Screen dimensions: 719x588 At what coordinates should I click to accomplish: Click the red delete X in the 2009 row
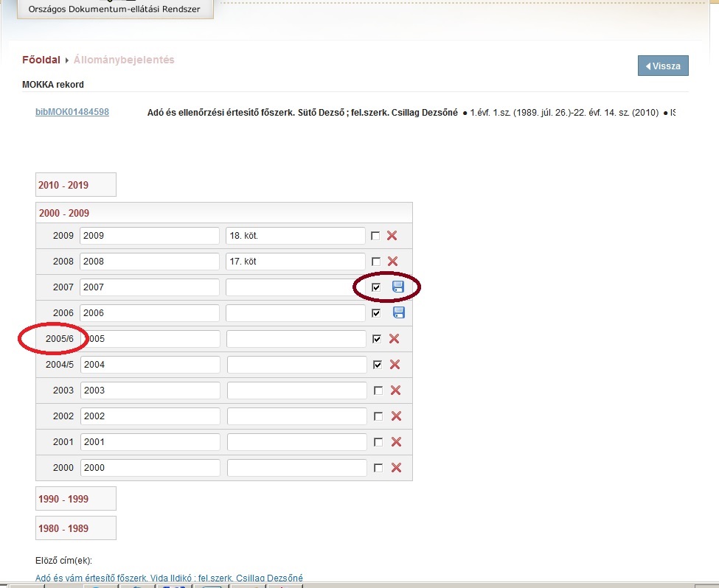point(392,236)
